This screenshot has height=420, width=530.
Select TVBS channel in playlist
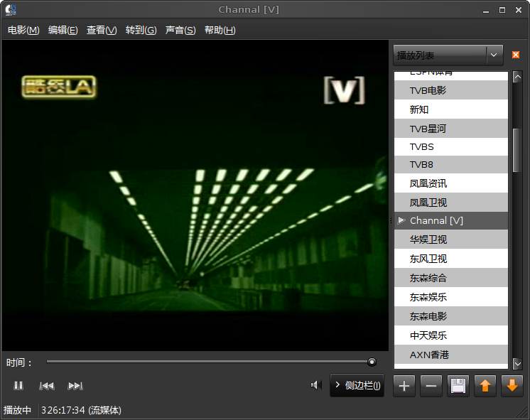(451, 147)
